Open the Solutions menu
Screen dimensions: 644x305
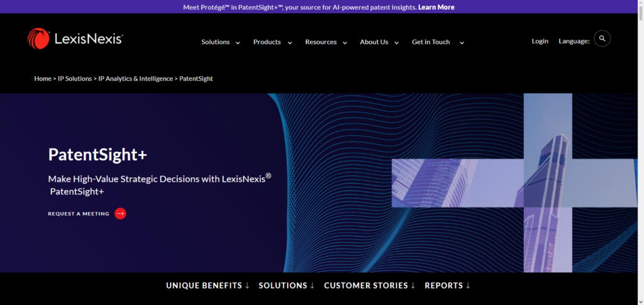pyautogui.click(x=215, y=42)
